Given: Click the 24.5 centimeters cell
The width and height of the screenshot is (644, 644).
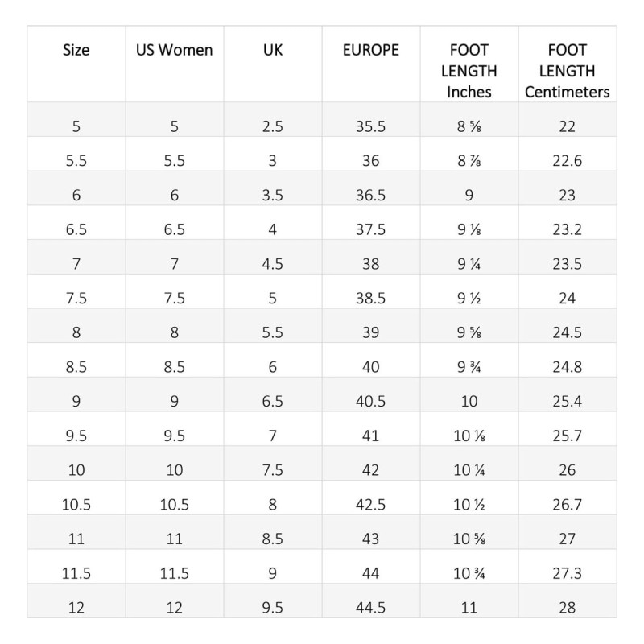Looking at the screenshot, I should [x=567, y=332].
